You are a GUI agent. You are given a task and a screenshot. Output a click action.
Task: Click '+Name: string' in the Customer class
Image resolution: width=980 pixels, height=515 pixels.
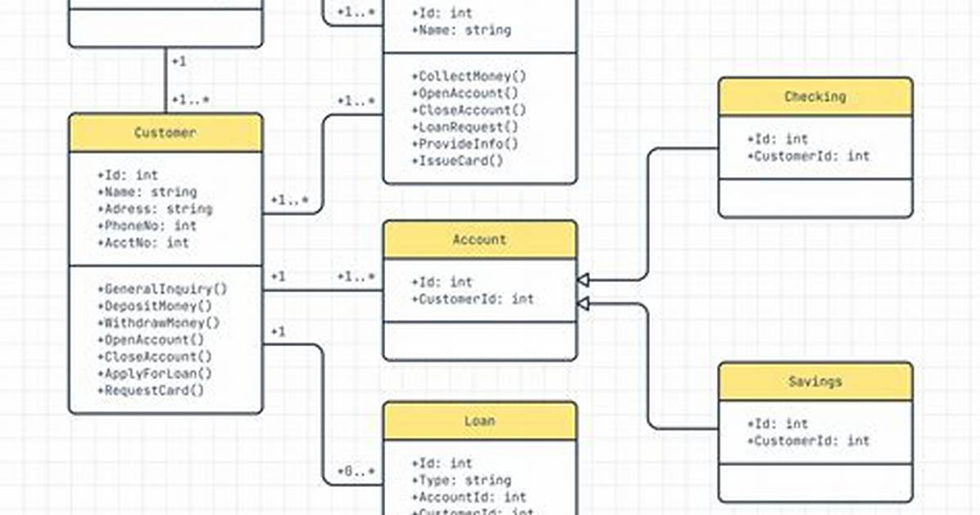147,192
